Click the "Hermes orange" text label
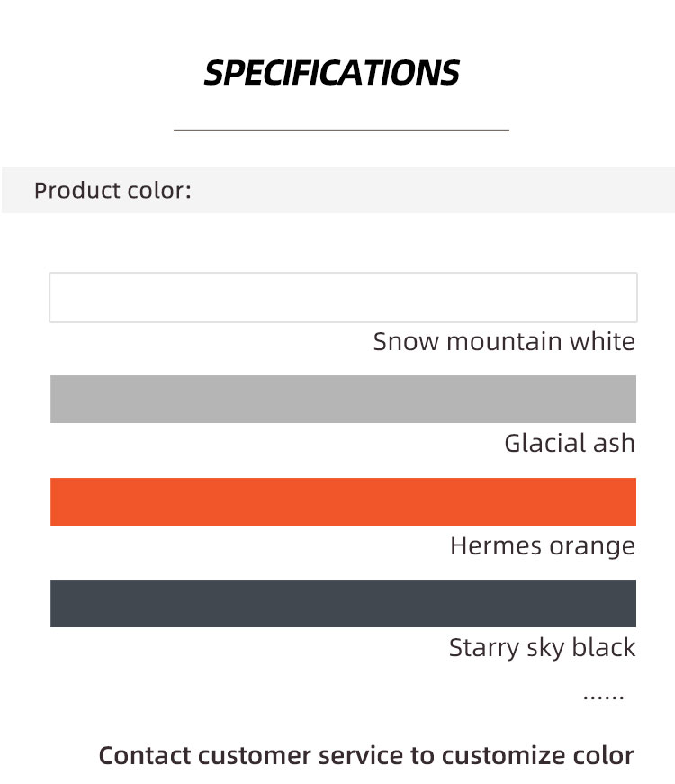The image size is (675, 784). coord(543,546)
